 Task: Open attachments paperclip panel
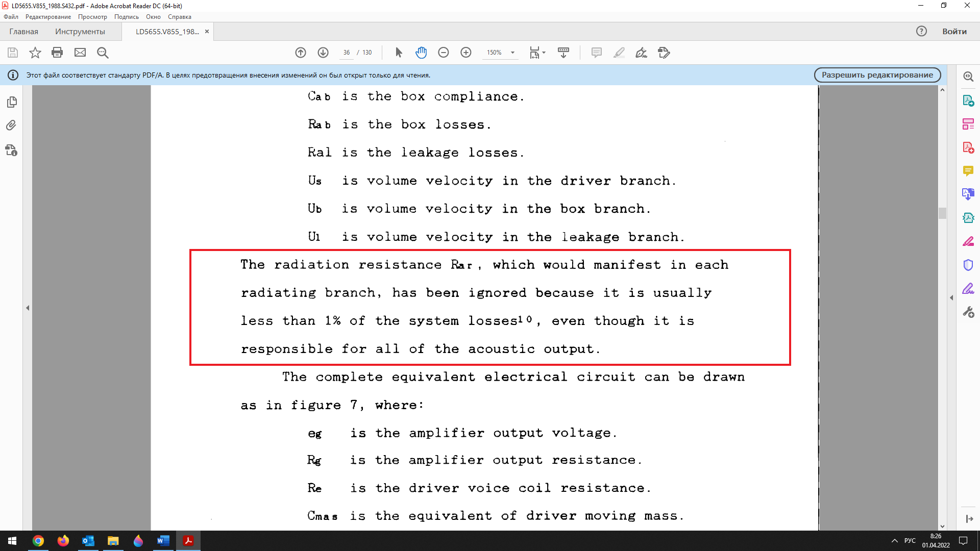11,126
